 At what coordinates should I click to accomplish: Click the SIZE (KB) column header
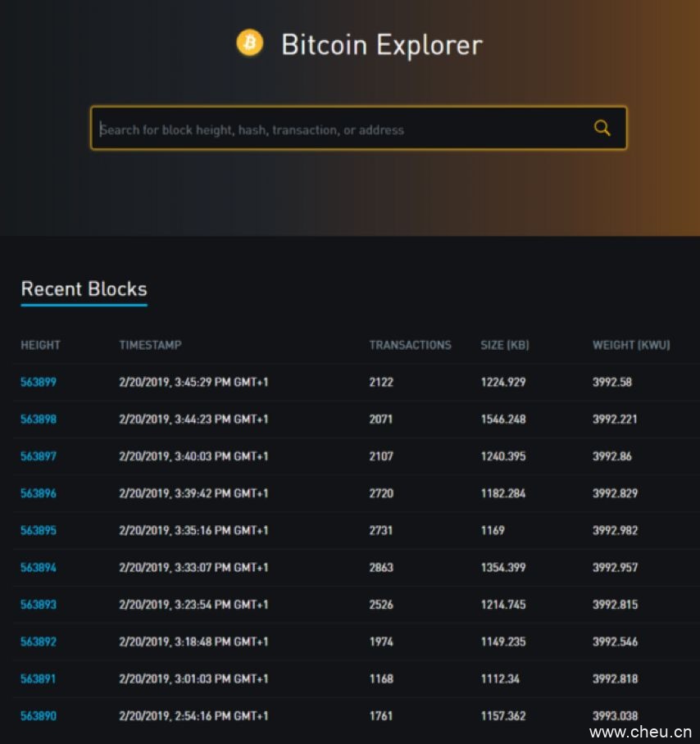click(x=504, y=345)
